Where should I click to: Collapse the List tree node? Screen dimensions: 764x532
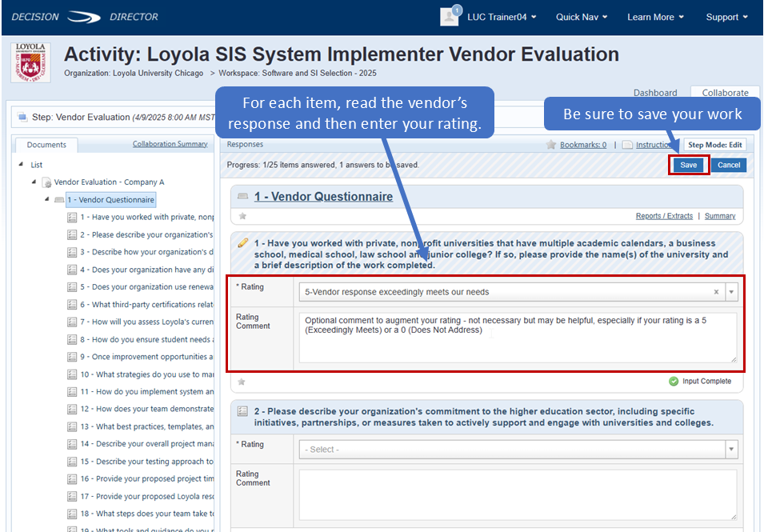(21, 165)
